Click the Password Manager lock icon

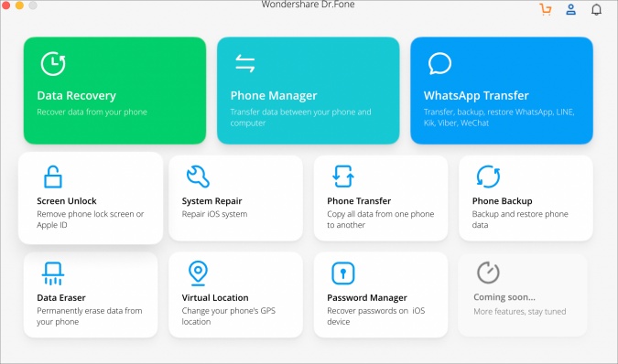point(343,273)
